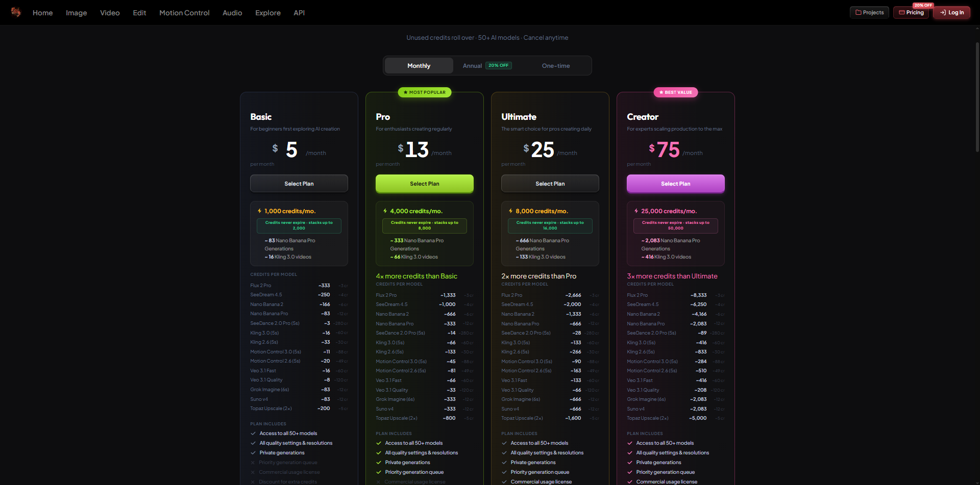
Task: Click Pro plan's 'Topaz Upscale (2x)' row
Action: tap(425, 418)
